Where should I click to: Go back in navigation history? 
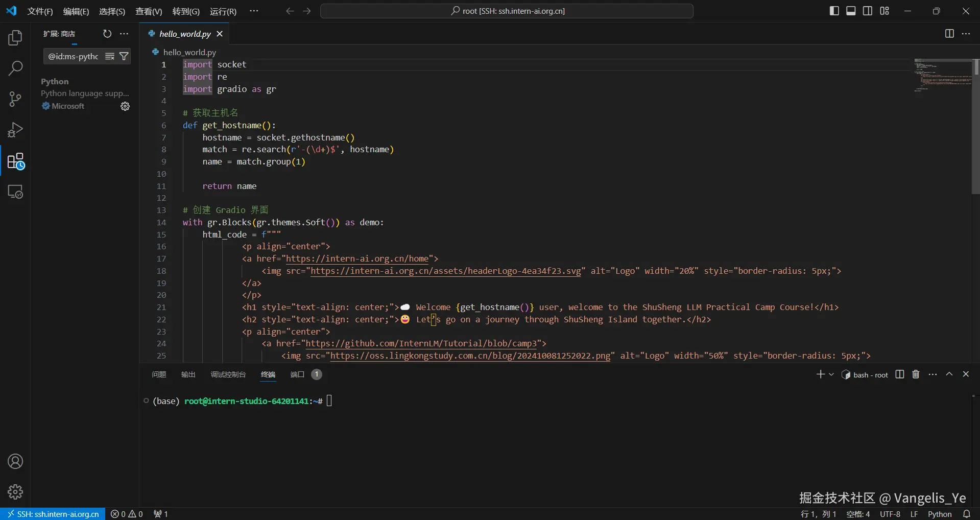290,11
